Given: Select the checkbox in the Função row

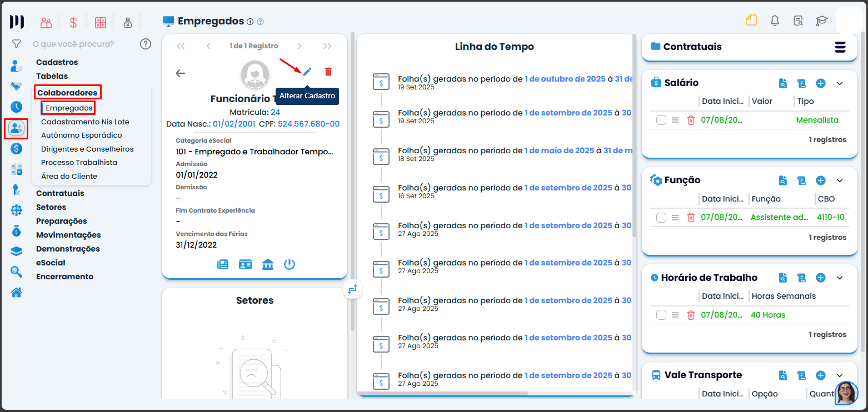Looking at the screenshot, I should tap(661, 218).
